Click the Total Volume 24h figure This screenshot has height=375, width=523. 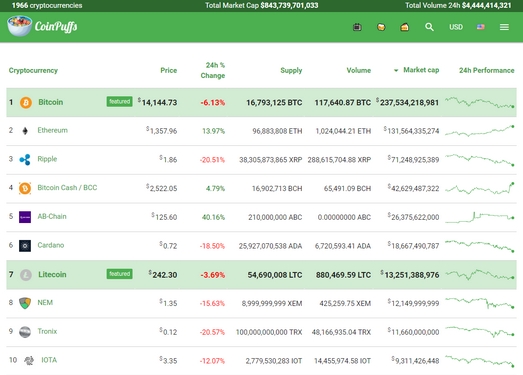click(x=486, y=5)
